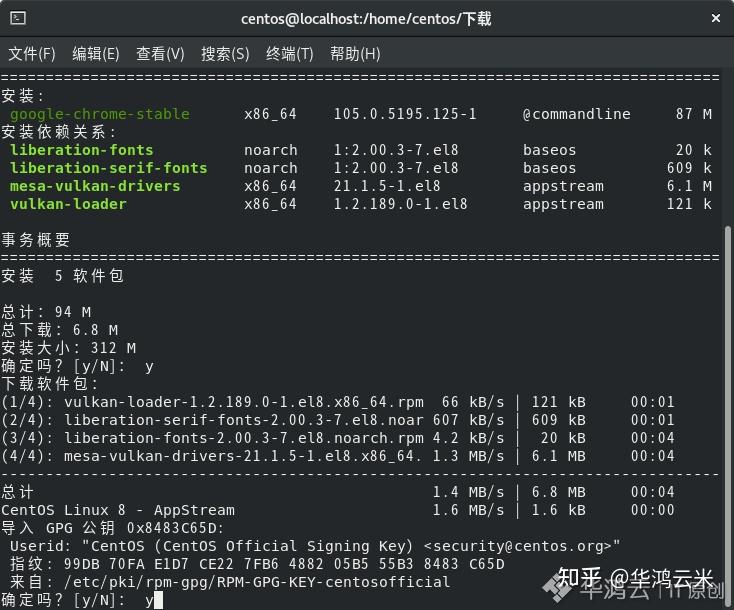Image resolution: width=734 pixels, height=610 pixels.
Task: Open the 查看(V) menu
Action: point(160,54)
